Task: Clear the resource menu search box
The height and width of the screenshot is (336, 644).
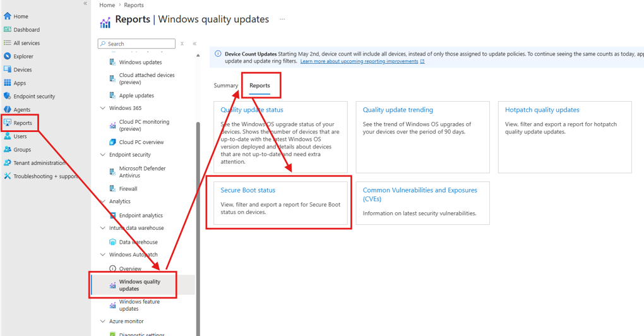Action: click(182, 44)
